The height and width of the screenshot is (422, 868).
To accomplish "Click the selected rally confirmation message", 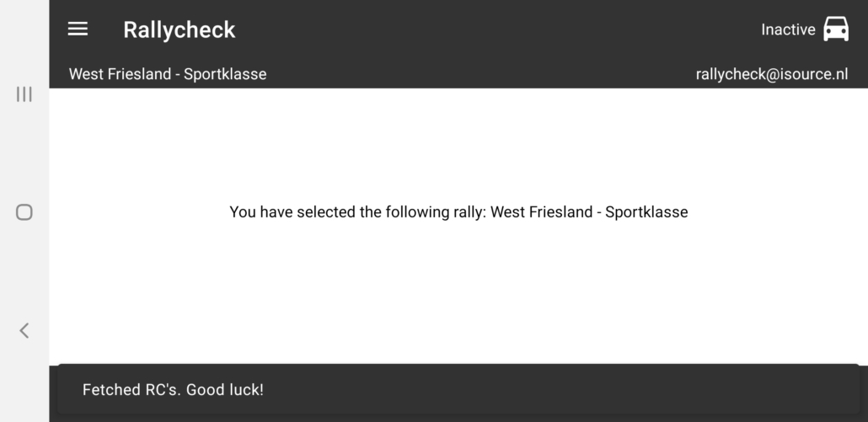I will coord(458,212).
